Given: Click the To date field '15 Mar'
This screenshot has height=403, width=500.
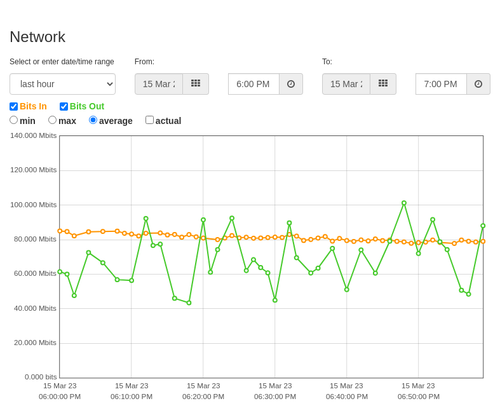Looking at the screenshot, I should [346, 84].
